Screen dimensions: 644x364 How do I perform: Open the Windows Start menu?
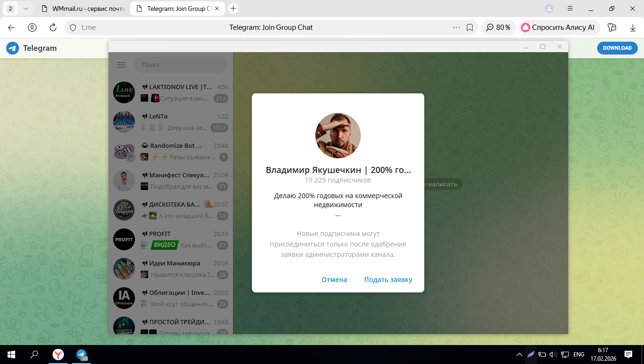[11, 354]
